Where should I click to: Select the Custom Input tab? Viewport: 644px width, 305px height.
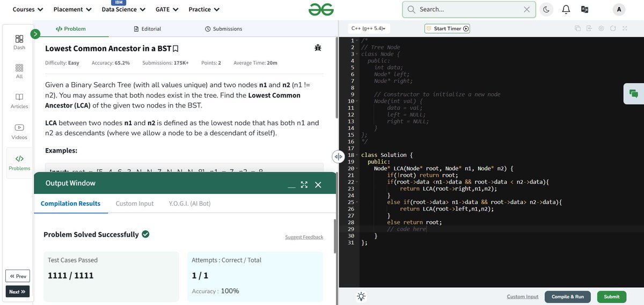pos(135,204)
